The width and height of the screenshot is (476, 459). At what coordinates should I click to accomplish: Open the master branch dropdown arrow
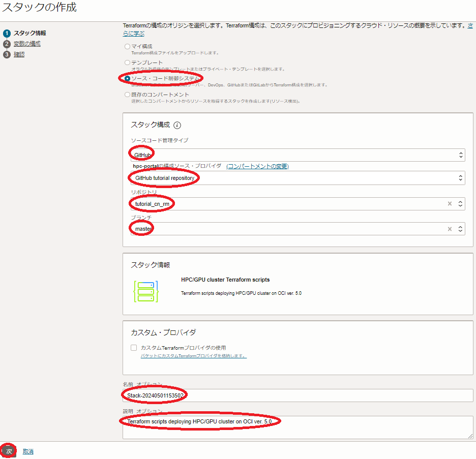point(461,229)
